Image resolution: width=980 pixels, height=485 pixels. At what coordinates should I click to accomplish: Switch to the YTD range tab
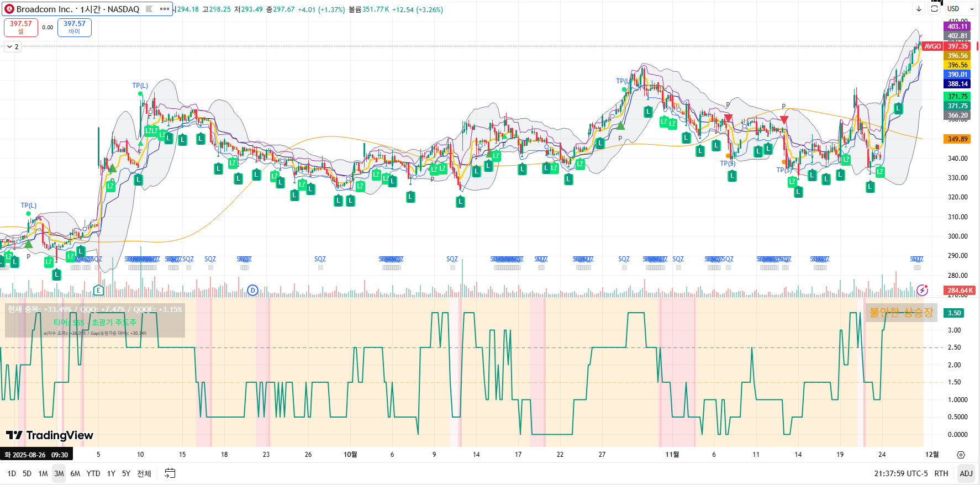93,473
